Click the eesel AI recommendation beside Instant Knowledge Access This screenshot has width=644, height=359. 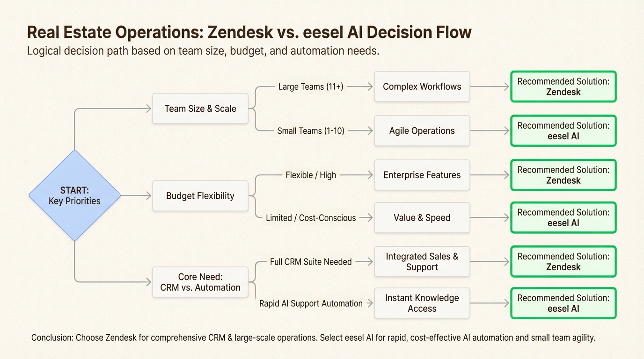[563, 303]
